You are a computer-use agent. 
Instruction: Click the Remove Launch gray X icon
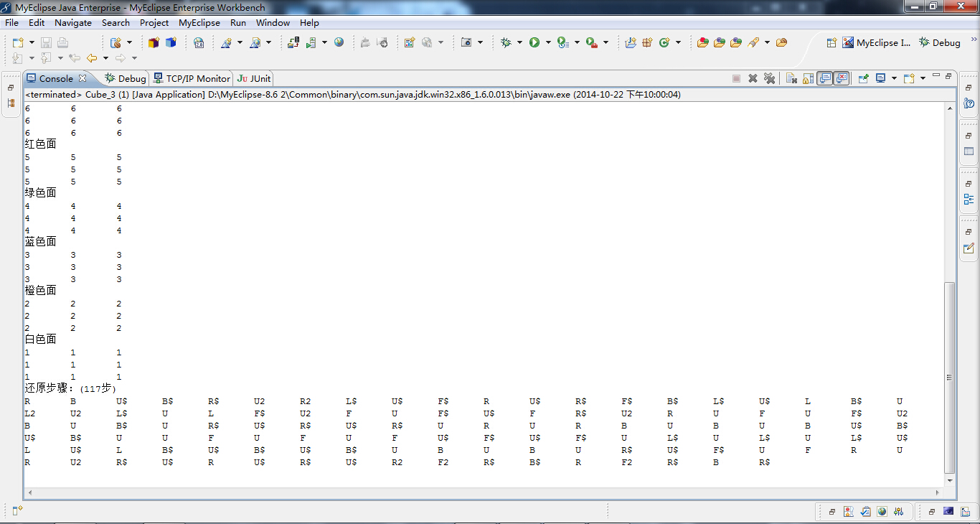(753, 78)
